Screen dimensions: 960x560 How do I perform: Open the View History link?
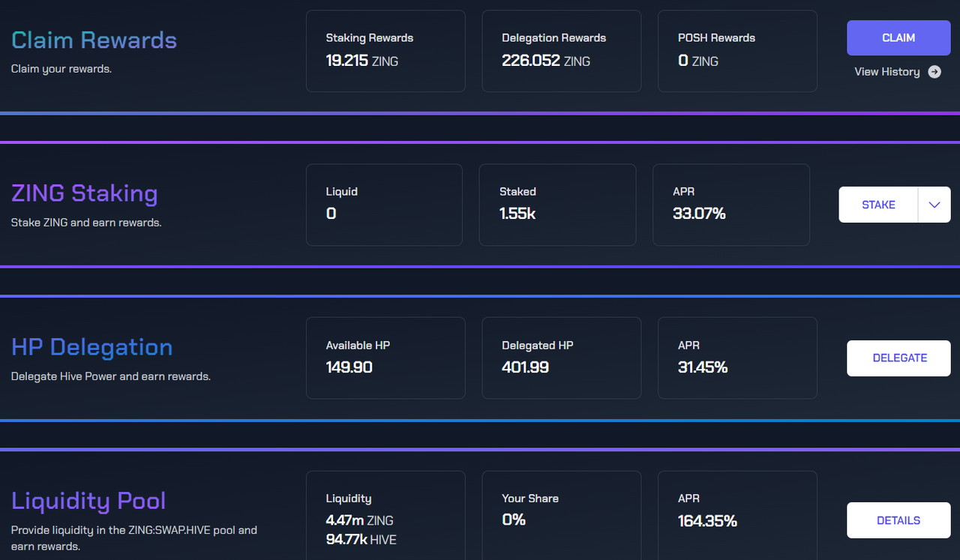(887, 72)
